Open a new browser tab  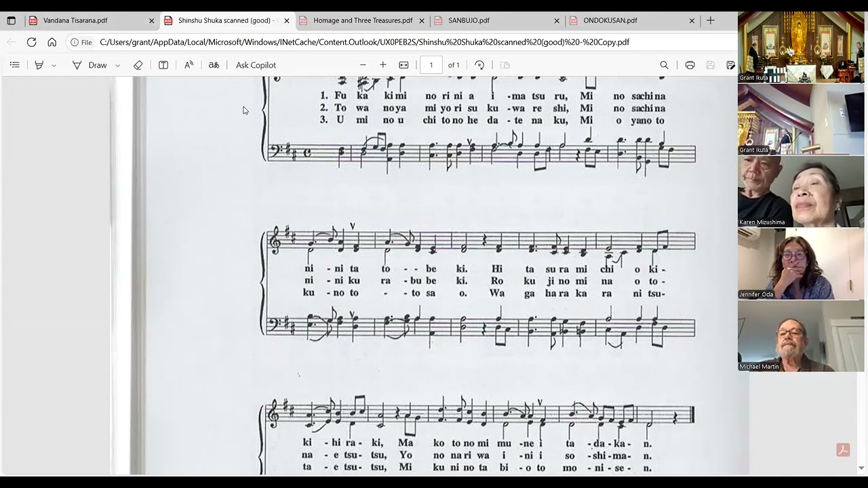(x=711, y=20)
